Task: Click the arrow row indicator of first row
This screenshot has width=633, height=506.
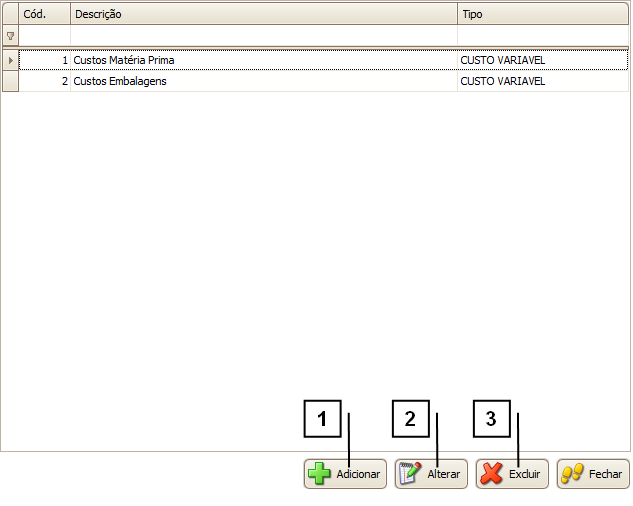Action: [10, 61]
